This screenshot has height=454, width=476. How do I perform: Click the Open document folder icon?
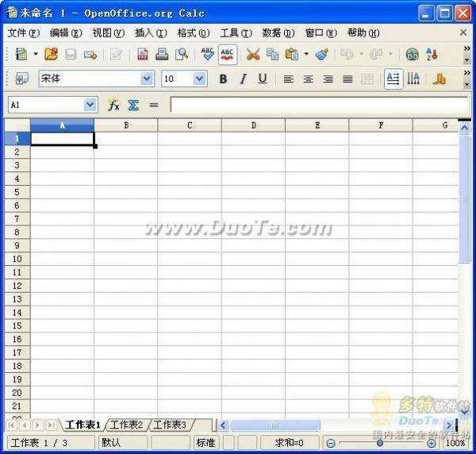[51, 54]
